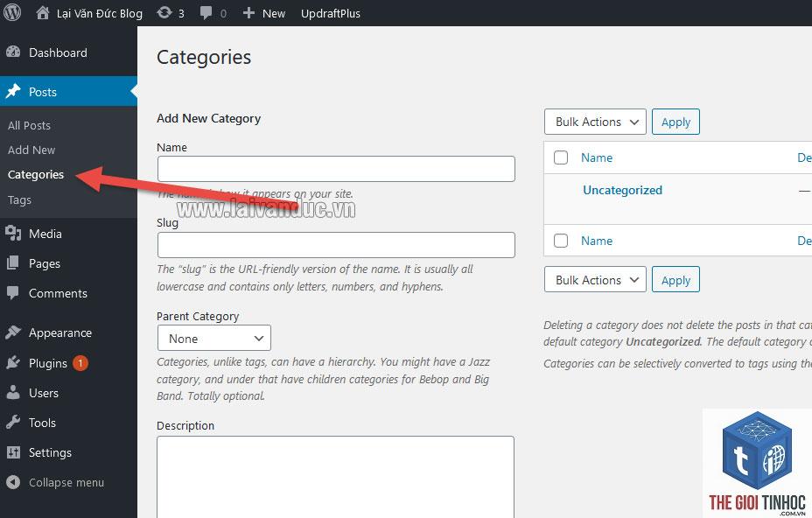
Task: Sort by Name in table footer
Action: [x=597, y=241]
